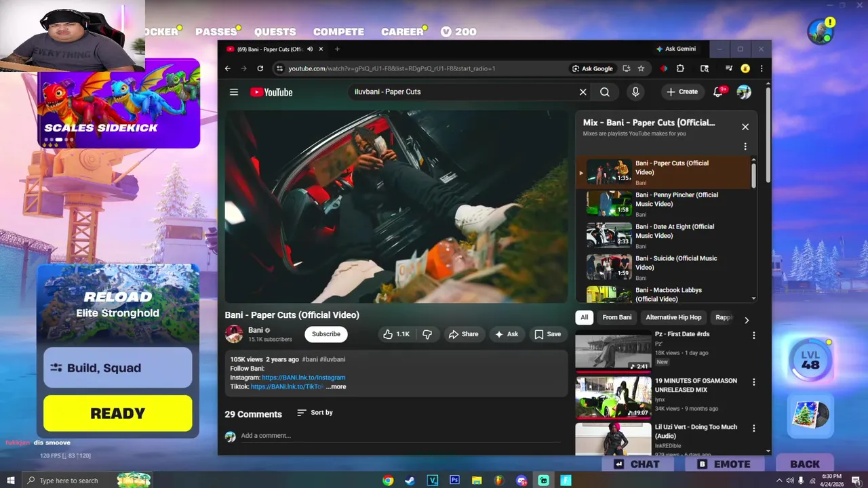The width and height of the screenshot is (868, 488).
Task: Open Chrome extensions puzzle icon
Action: tap(680, 68)
